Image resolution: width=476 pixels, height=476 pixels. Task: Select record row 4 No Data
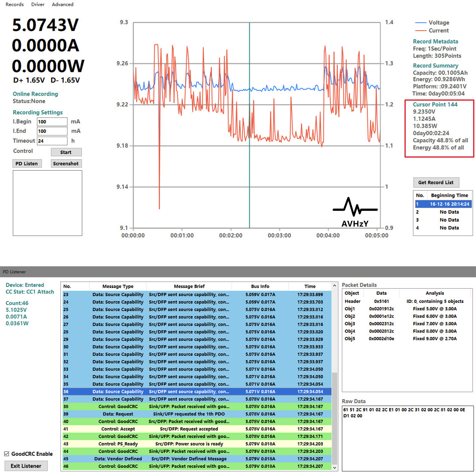[443, 228]
